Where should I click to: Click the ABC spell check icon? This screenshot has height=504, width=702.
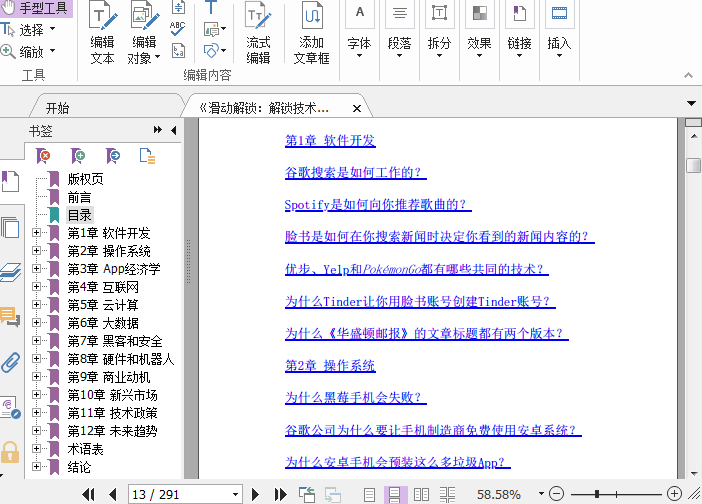(178, 29)
